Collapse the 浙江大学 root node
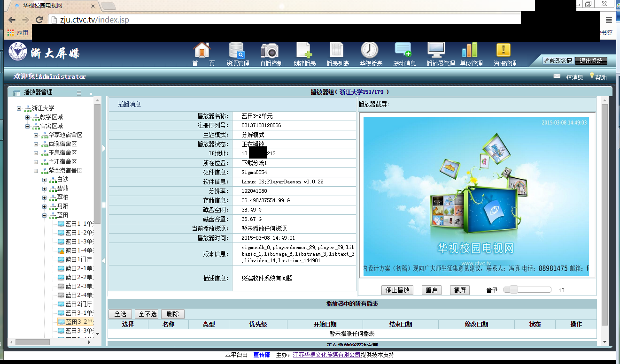Viewport: 620px width, 364px height. pos(19,108)
